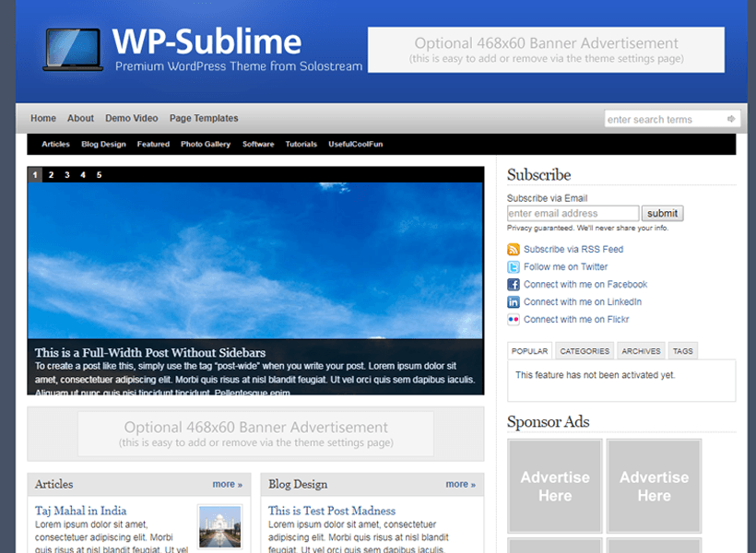Screen dimensions: 756x553
Task: Click the header 468x60 banner advertisement
Action: point(546,50)
